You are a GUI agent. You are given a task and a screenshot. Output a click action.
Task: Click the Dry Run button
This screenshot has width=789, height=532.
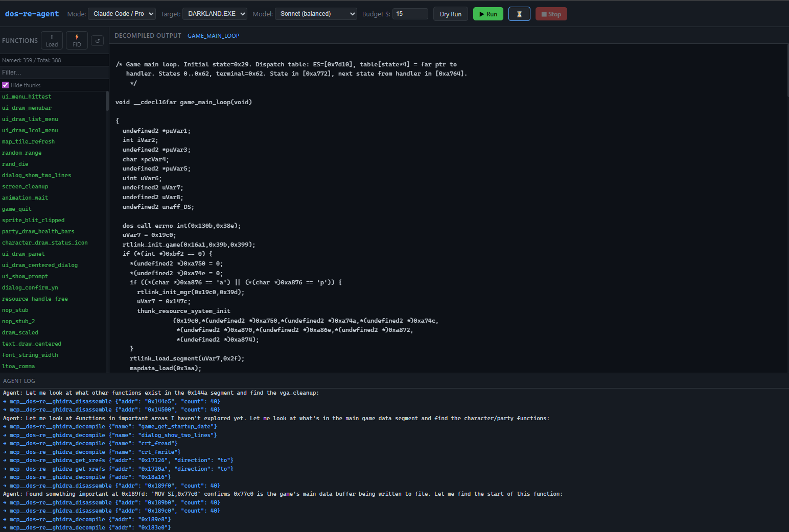coord(450,14)
